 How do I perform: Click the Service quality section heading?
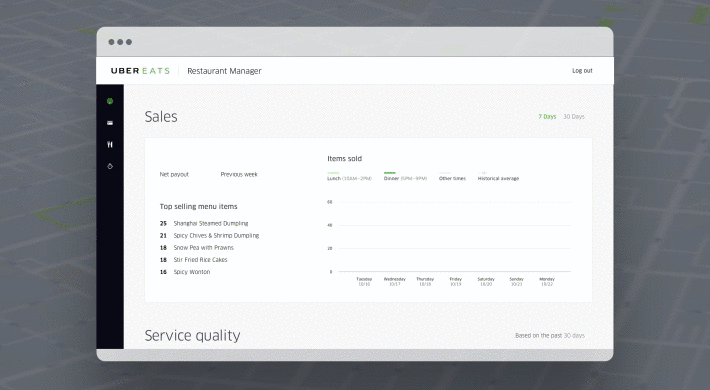pyautogui.click(x=192, y=336)
